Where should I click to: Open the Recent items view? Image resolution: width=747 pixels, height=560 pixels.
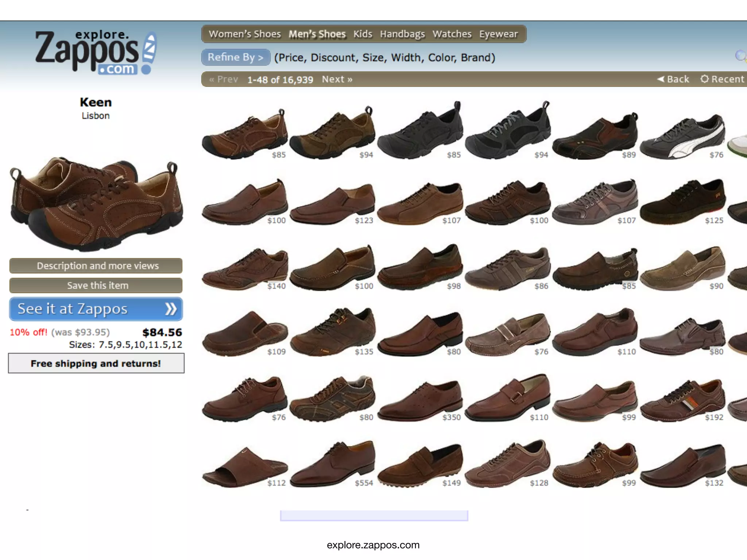click(x=722, y=79)
